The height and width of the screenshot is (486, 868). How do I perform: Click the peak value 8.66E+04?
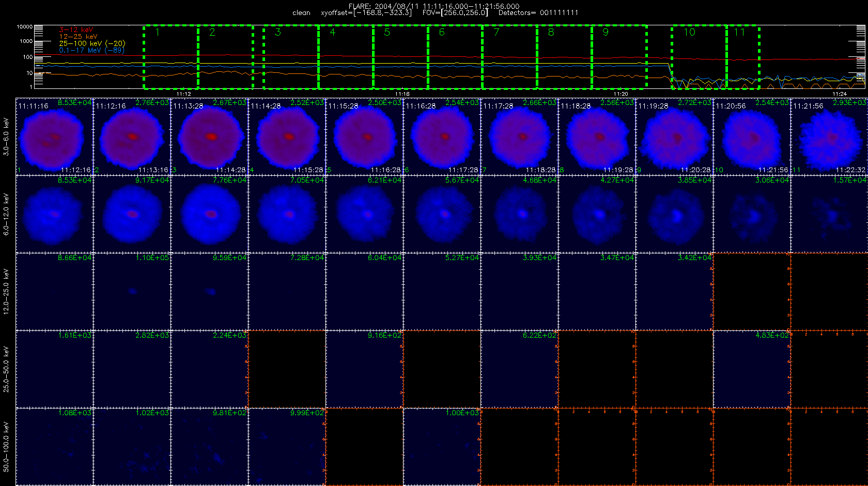click(x=74, y=257)
